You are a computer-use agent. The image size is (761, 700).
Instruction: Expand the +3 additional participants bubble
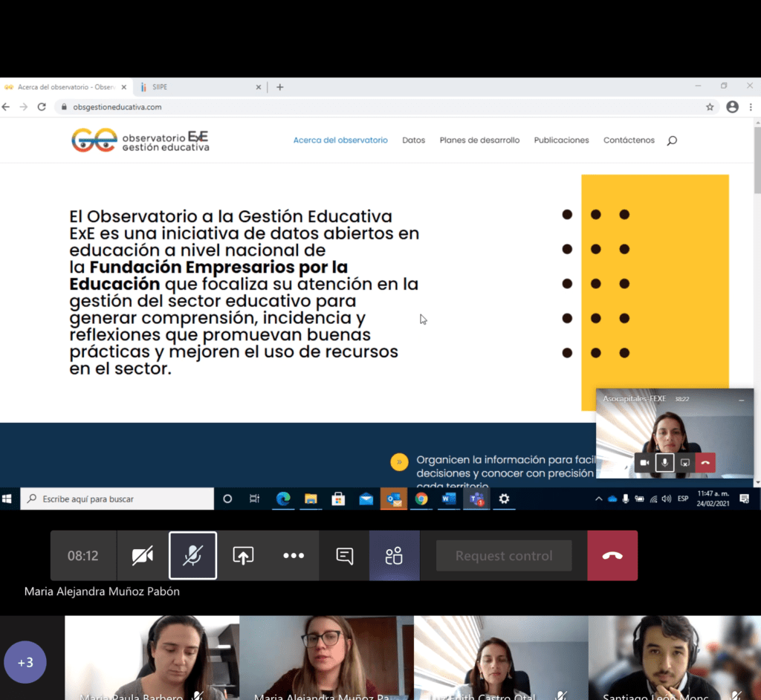coord(25,662)
